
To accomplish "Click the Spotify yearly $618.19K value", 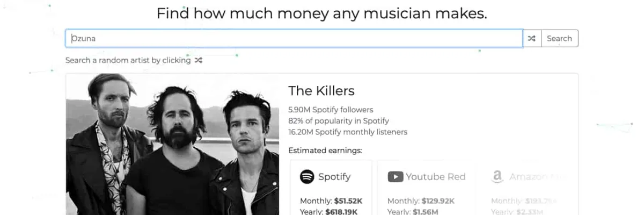I will click(x=341, y=212).
